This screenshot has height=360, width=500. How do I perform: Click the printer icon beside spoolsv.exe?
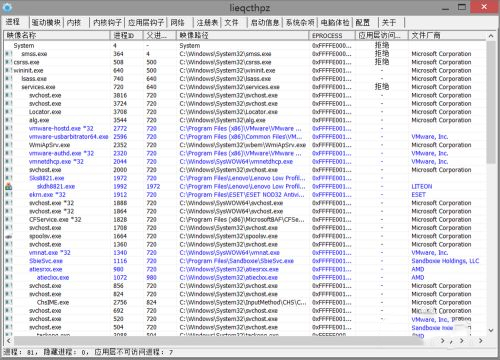9,236
